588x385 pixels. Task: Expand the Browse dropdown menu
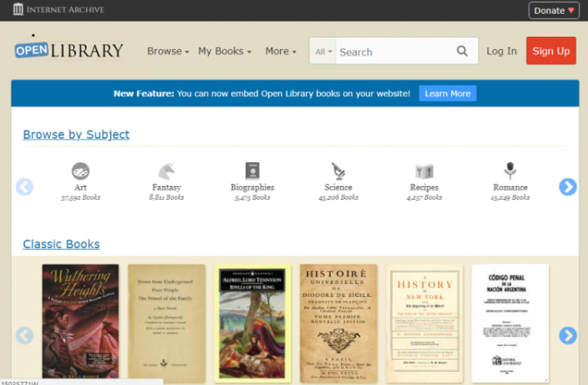point(168,51)
